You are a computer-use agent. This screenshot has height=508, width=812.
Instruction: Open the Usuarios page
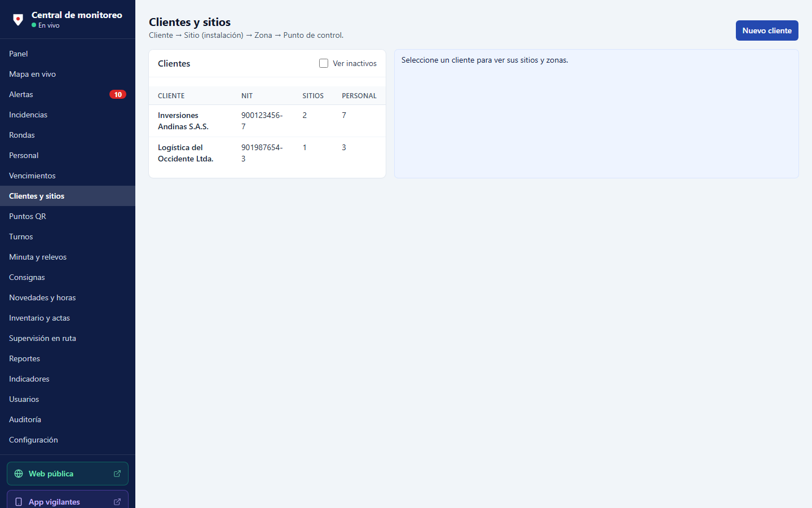pos(68,399)
